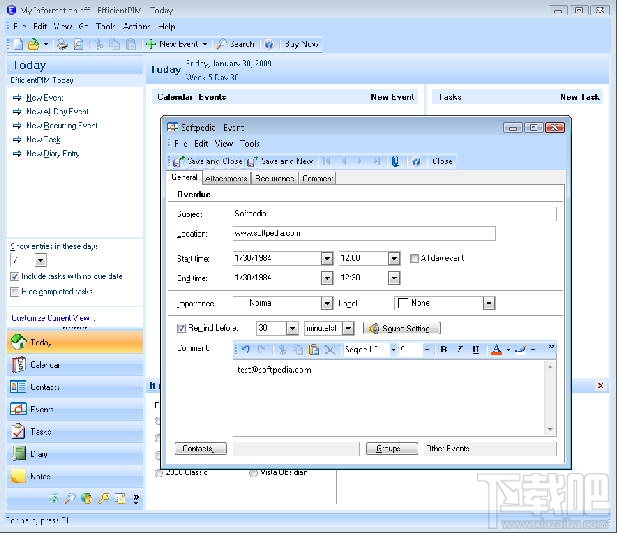
Task: Click the Print icon in main toolbar
Action: [x=62, y=44]
